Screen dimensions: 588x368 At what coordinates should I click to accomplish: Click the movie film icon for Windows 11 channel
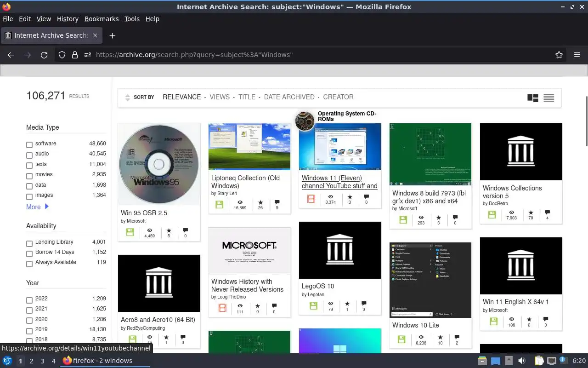311,199
